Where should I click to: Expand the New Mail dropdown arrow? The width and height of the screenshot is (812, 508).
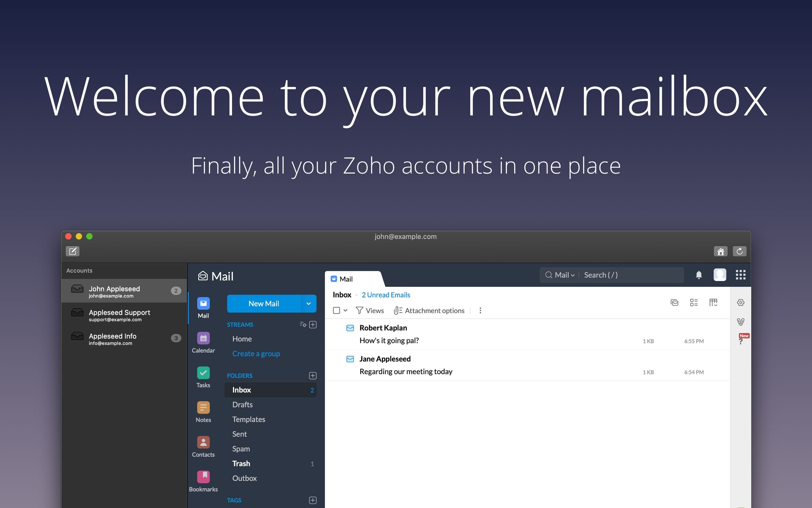(x=308, y=302)
